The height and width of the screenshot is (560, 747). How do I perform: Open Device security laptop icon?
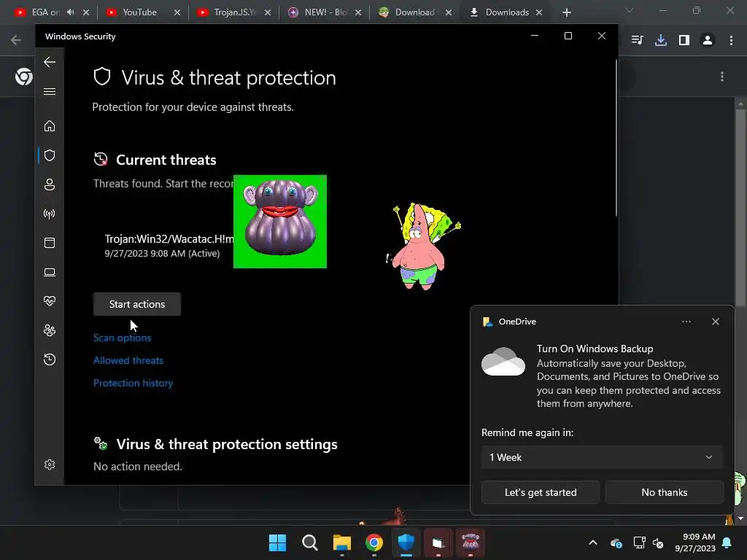pos(50,272)
